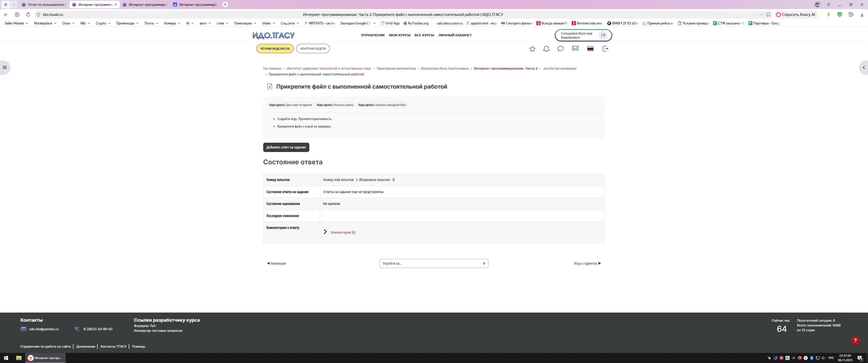Open the notifications bell icon
Viewport: 868px width, 363px height.
pos(546,49)
